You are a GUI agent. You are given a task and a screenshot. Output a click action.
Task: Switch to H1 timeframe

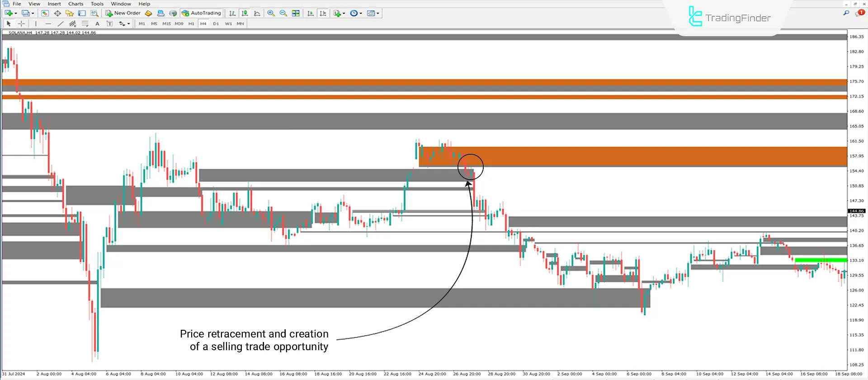191,24
